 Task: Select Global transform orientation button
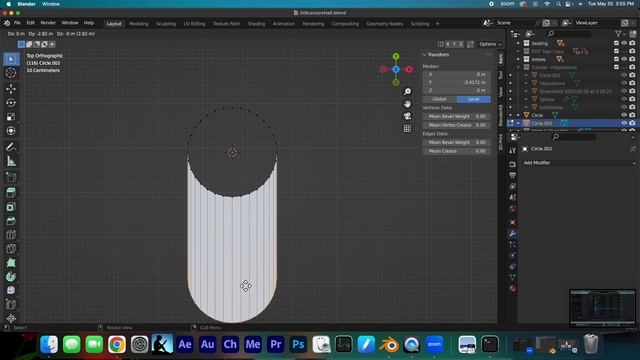pos(439,99)
